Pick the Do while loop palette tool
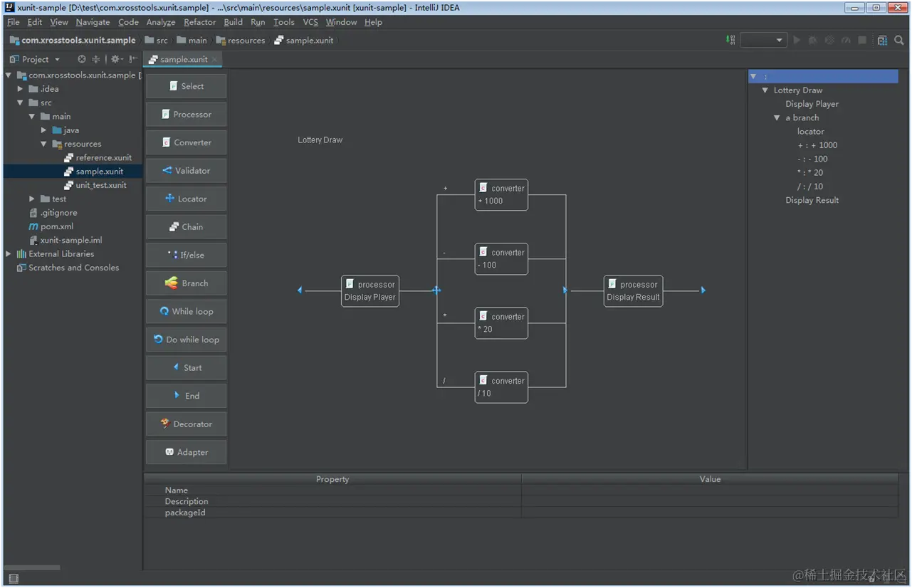The image size is (912, 588). [x=186, y=340]
